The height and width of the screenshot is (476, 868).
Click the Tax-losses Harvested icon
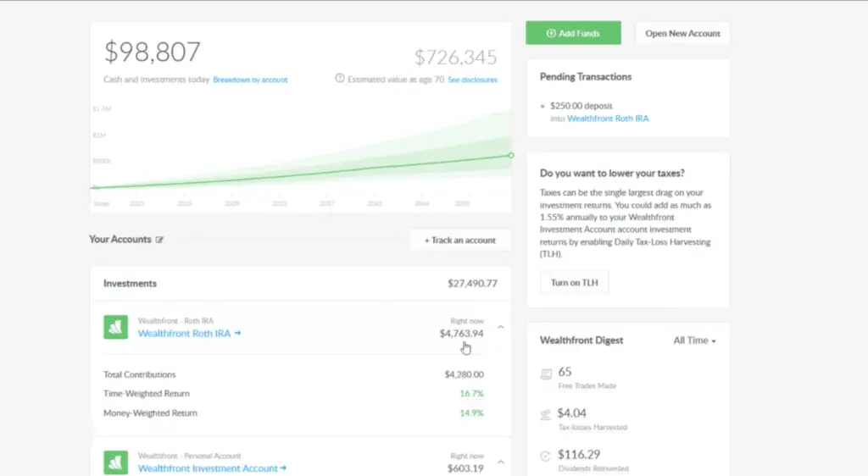545,415
